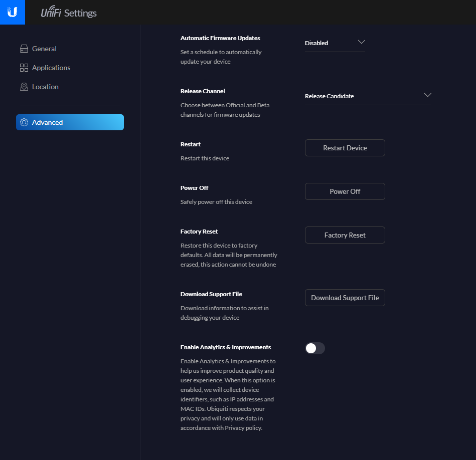Switch to the Location settings page
This screenshot has height=460, width=476.
pos(45,87)
